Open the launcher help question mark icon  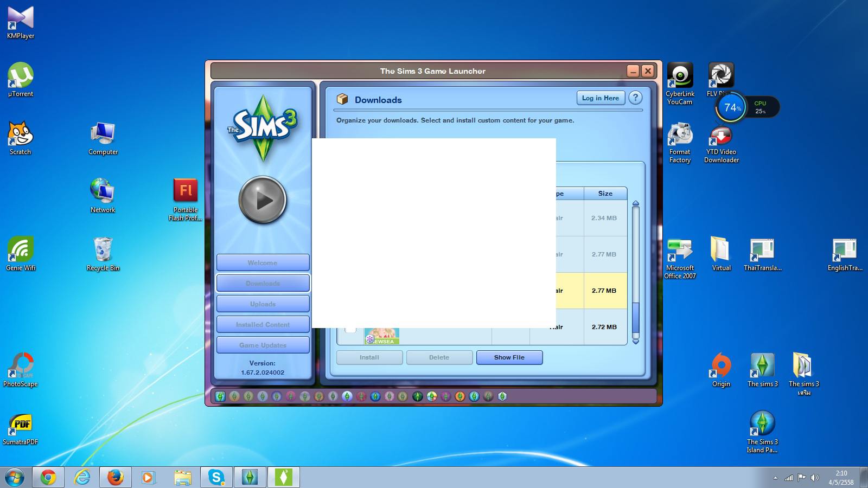coord(635,98)
